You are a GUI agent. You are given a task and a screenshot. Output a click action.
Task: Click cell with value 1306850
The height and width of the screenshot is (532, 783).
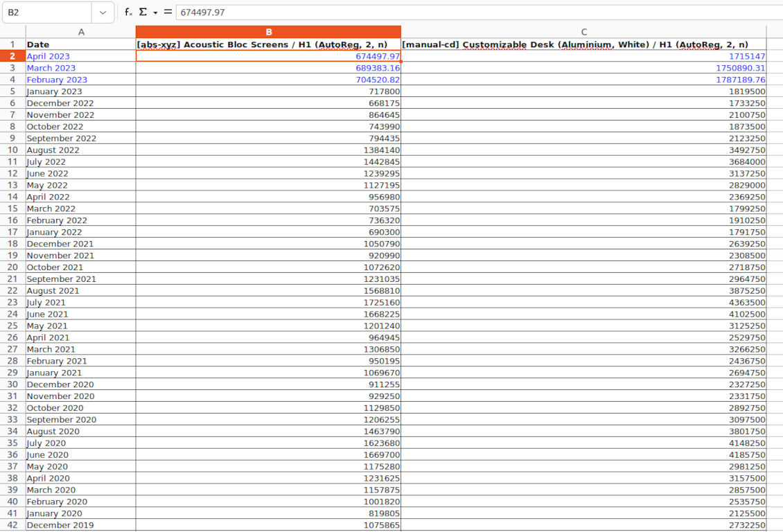point(269,349)
